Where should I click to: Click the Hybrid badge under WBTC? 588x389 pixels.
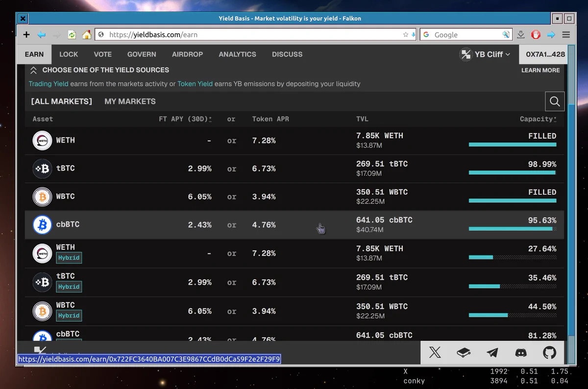coord(69,316)
